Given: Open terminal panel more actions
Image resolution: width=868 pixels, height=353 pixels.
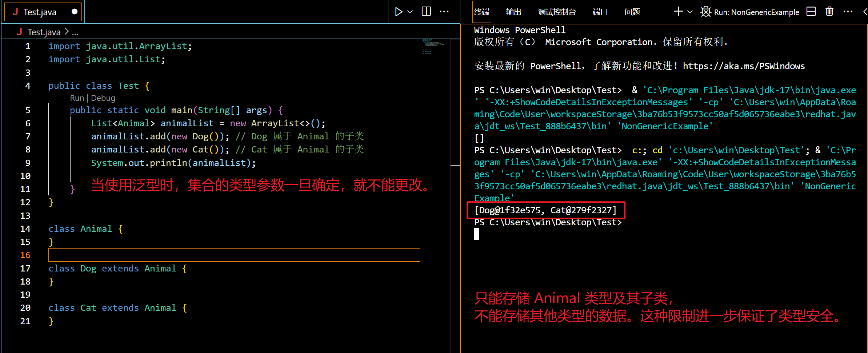Looking at the screenshot, I should click(848, 12).
